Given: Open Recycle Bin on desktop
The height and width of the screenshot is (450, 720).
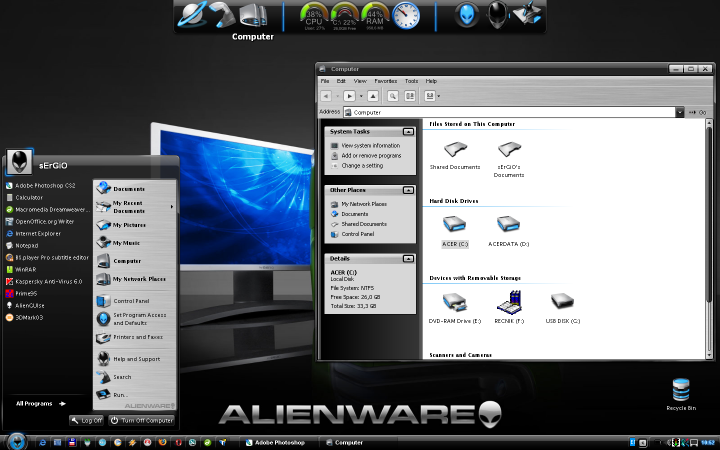Looking at the screenshot, I should coord(681,394).
